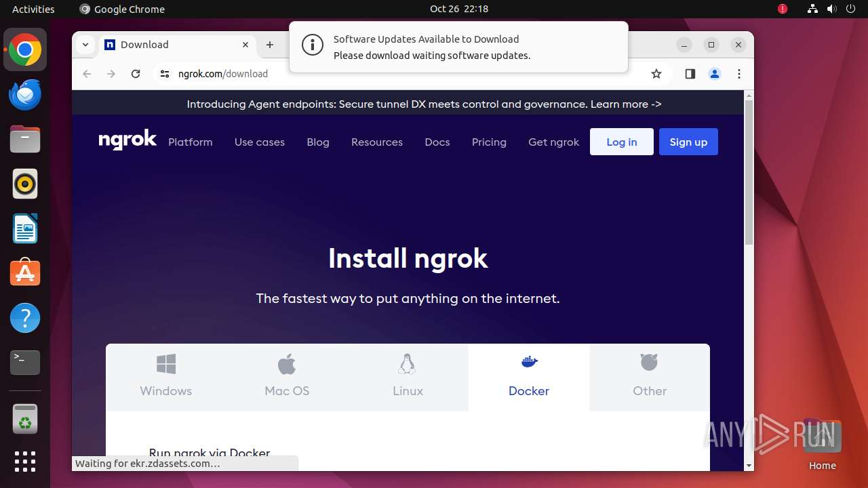The image size is (868, 488).
Task: Click the Log in button
Action: [x=622, y=142]
